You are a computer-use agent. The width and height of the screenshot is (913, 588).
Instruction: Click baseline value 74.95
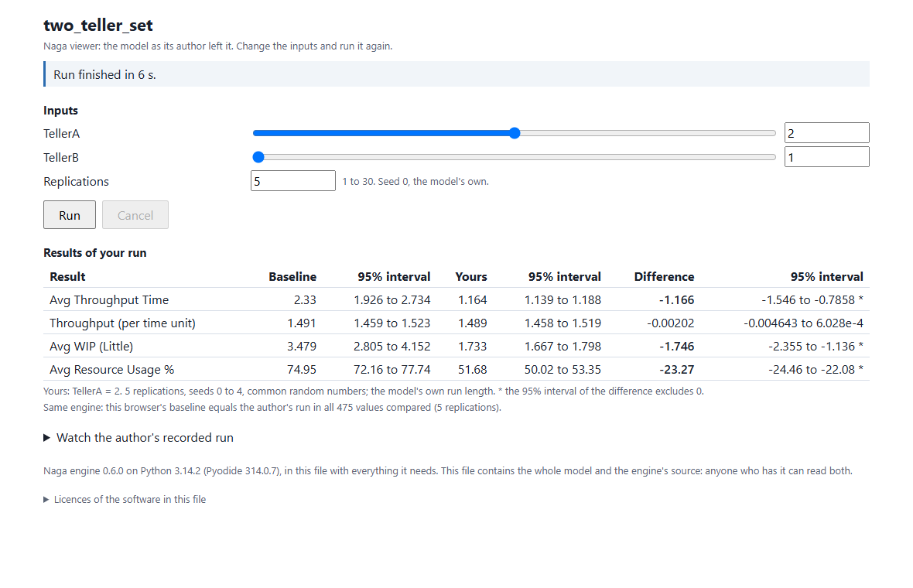302,370
